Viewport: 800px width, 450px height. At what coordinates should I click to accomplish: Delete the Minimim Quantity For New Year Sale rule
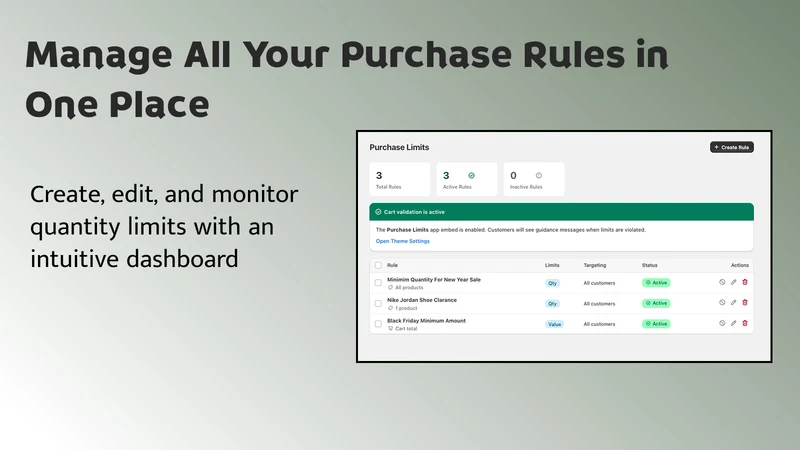click(x=745, y=282)
